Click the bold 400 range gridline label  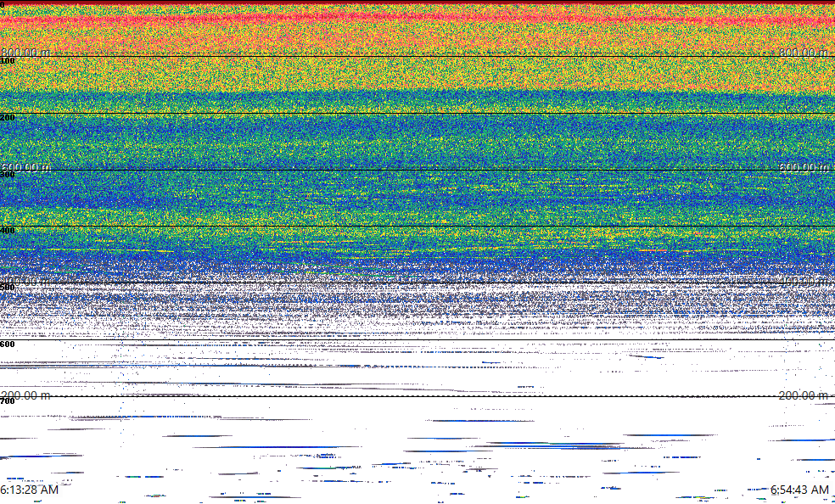pos(8,231)
